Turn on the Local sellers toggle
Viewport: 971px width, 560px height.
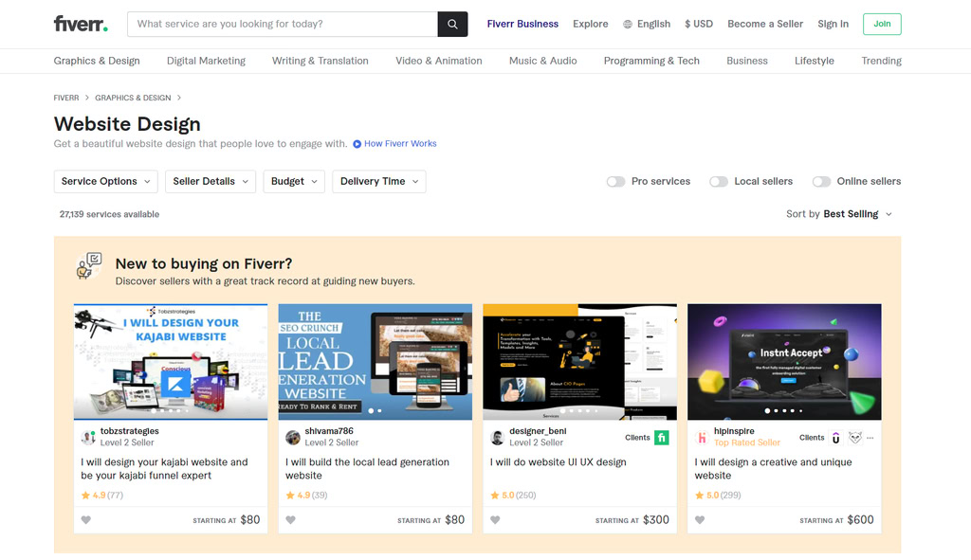coord(718,180)
